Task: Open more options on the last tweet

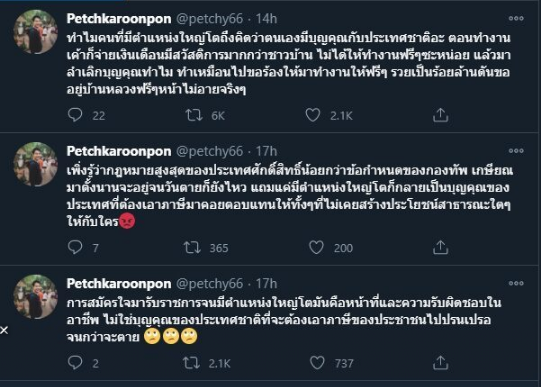Action: (x=516, y=283)
